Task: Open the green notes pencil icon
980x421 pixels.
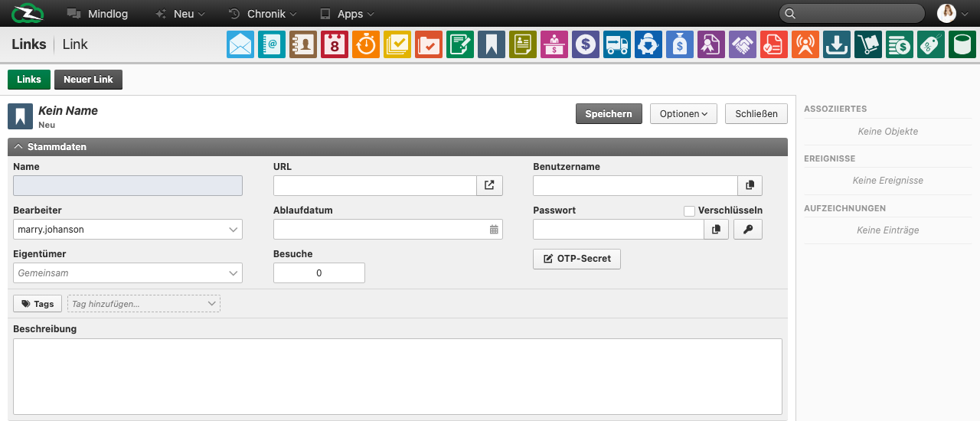Action: 460,44
